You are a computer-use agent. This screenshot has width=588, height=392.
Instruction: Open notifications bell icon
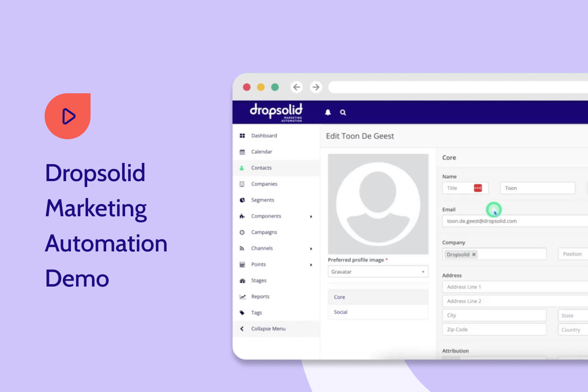328,112
